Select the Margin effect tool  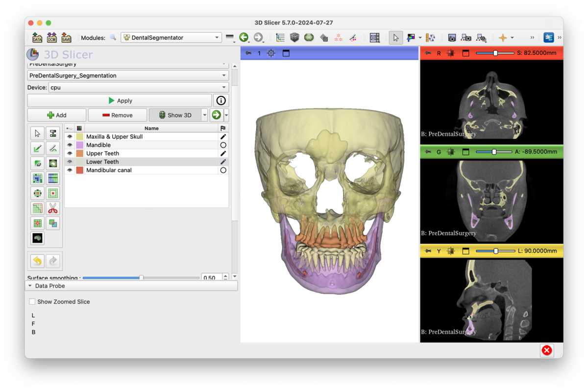click(37, 193)
